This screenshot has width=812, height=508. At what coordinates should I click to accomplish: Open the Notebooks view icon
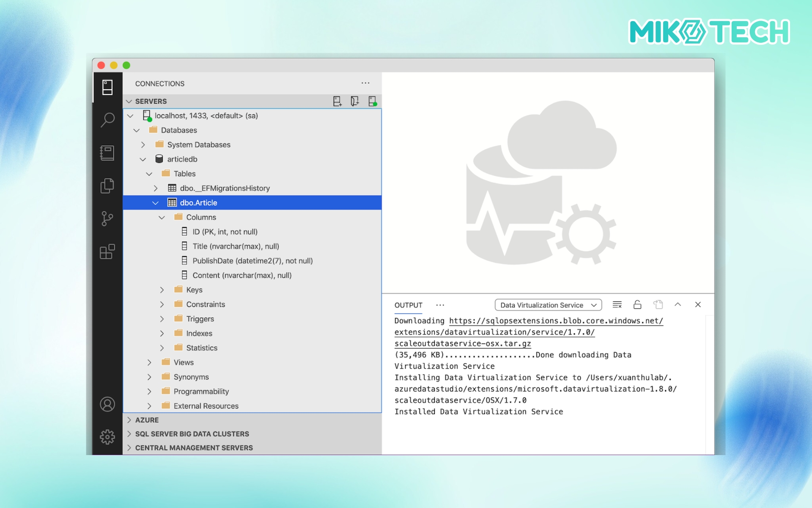point(107,153)
